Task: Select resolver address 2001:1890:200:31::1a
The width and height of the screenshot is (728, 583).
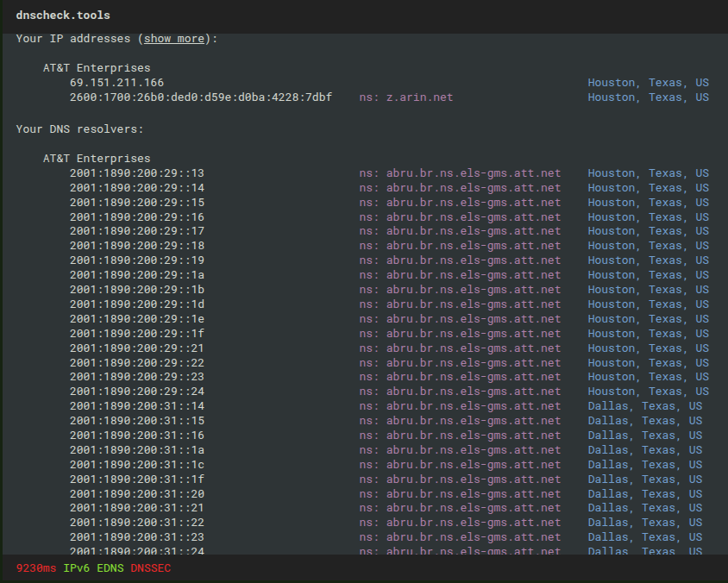Action: click(x=137, y=450)
